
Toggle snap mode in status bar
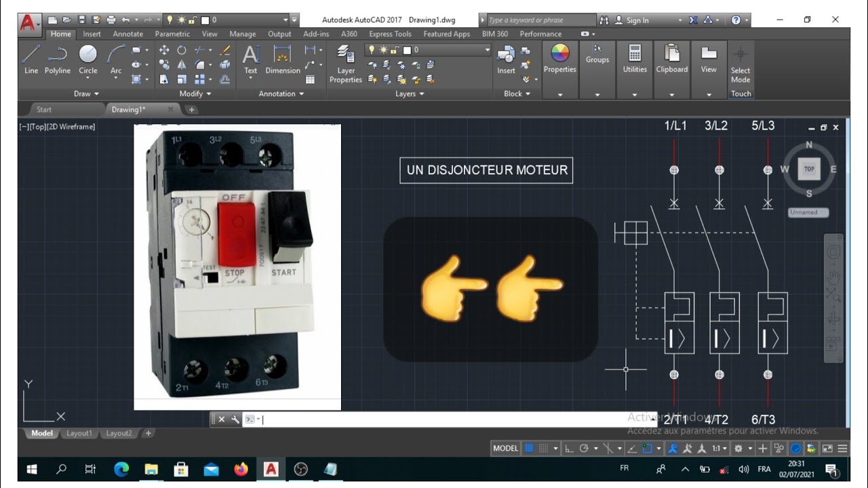pyautogui.click(x=545, y=448)
